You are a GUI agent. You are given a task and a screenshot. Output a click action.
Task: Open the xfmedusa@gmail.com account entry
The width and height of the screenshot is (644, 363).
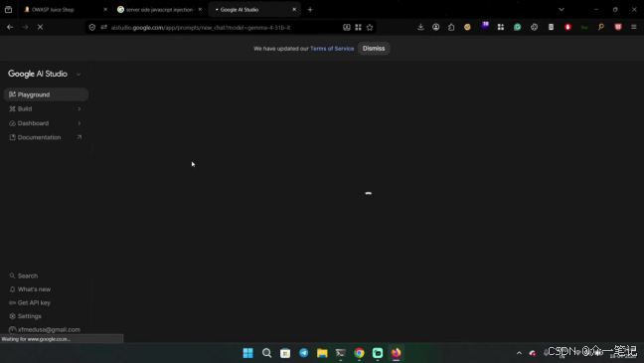click(45, 330)
